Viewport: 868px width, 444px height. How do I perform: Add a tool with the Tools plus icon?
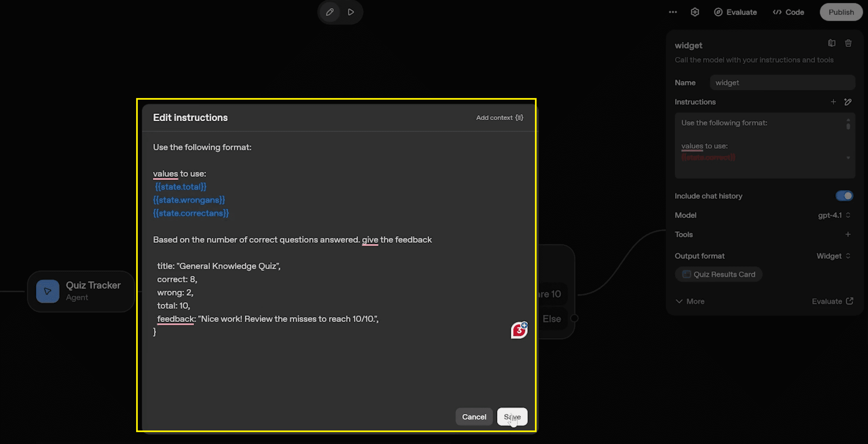point(849,234)
